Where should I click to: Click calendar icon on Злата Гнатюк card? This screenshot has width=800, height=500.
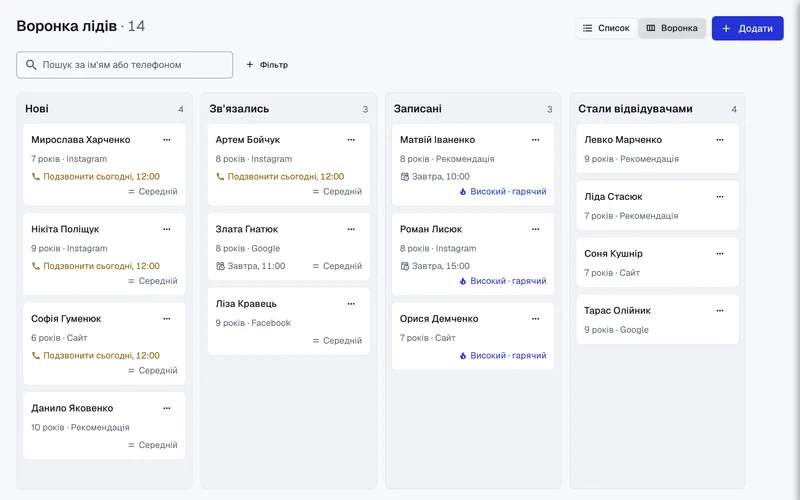(220, 266)
